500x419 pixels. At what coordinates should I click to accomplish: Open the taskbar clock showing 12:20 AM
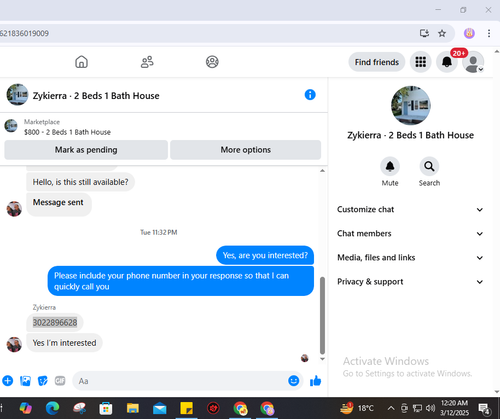[x=454, y=408]
